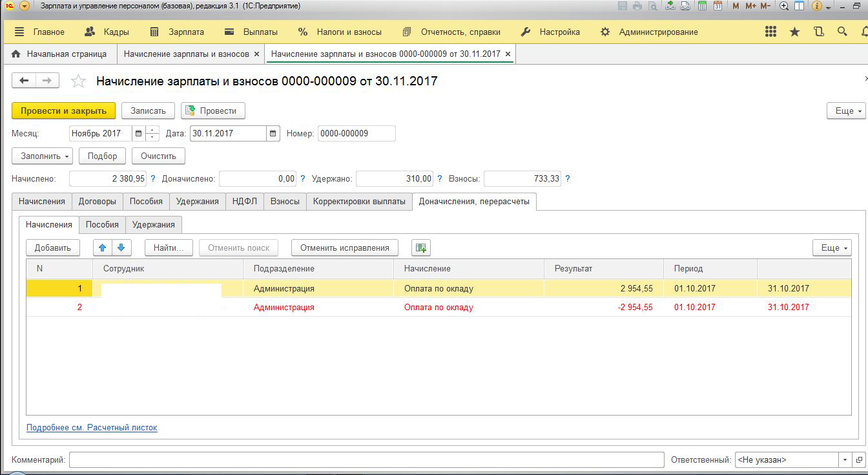Add document to favorites with star outline

[78, 81]
